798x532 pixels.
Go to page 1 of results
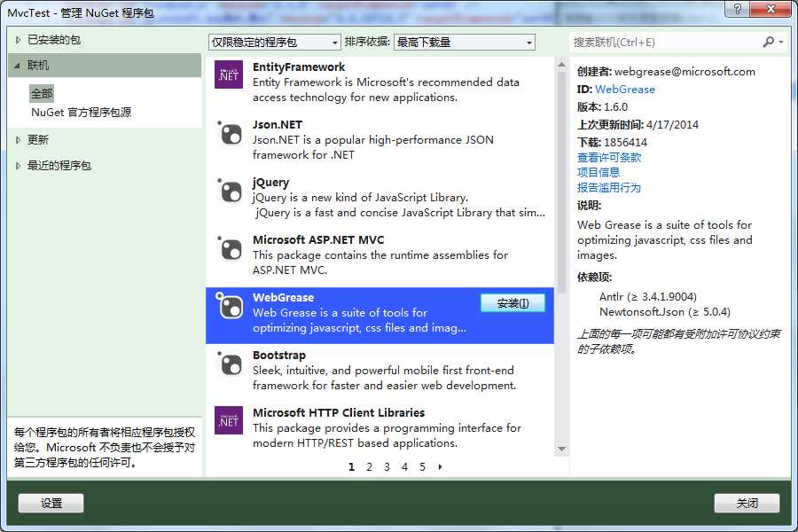coord(351,467)
